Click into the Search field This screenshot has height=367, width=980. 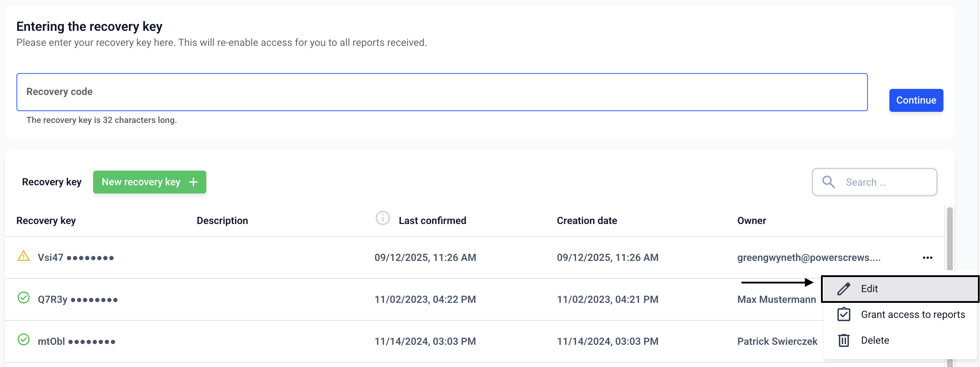click(x=887, y=182)
